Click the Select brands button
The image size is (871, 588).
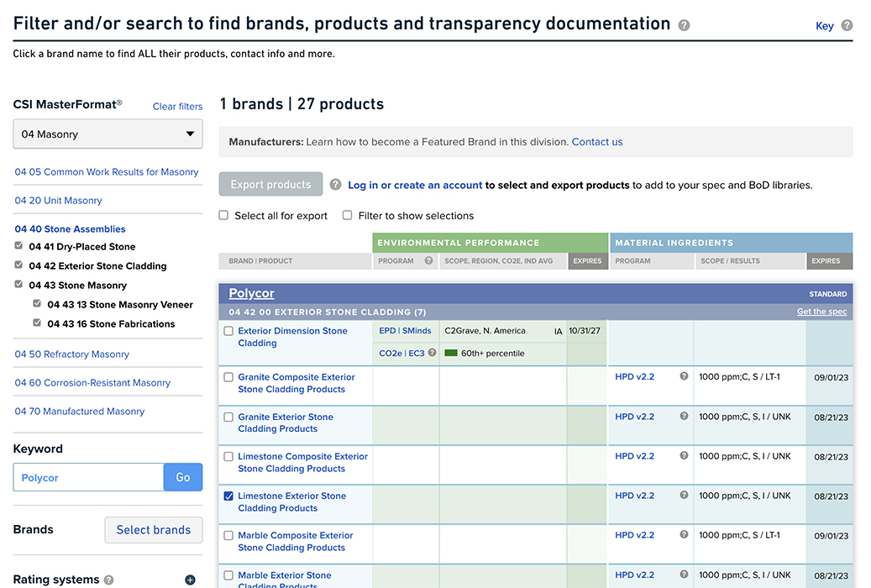pyautogui.click(x=153, y=530)
